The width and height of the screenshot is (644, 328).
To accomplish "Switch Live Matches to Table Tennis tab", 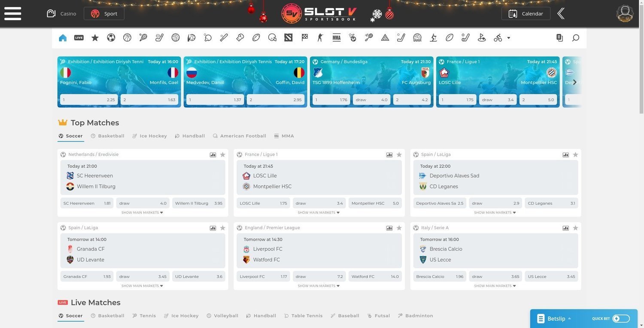I will [x=303, y=316].
